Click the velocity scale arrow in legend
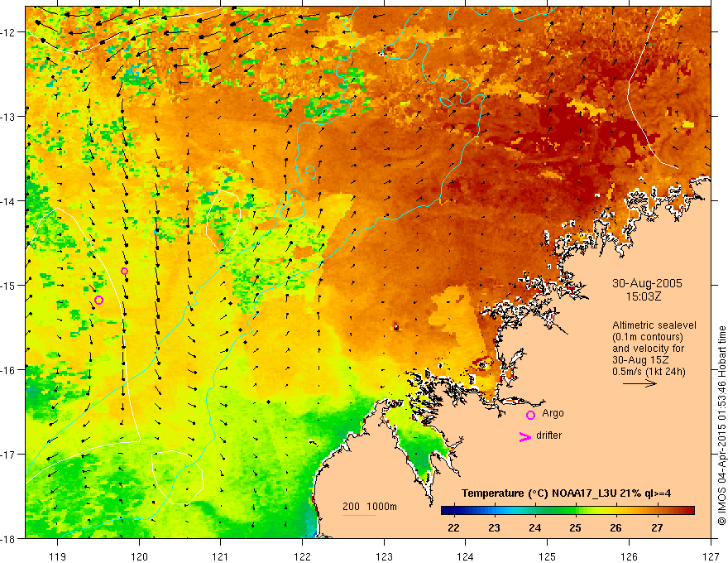This screenshot has width=728, height=563. pyautogui.click(x=639, y=383)
